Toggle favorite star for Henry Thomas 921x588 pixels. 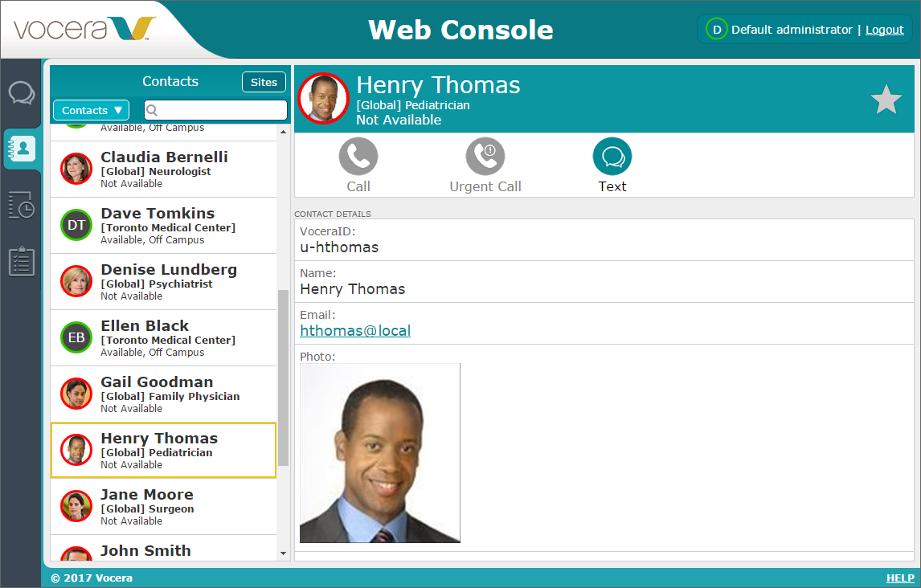(886, 100)
